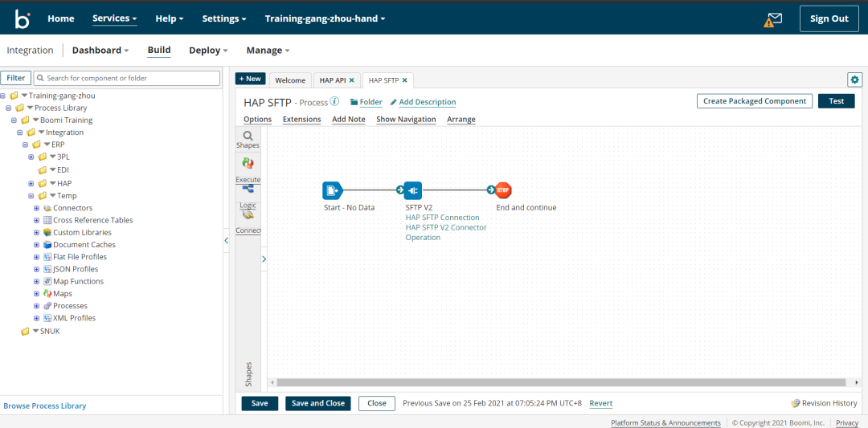Click the Document Caches icon
The image size is (868, 428).
click(47, 244)
